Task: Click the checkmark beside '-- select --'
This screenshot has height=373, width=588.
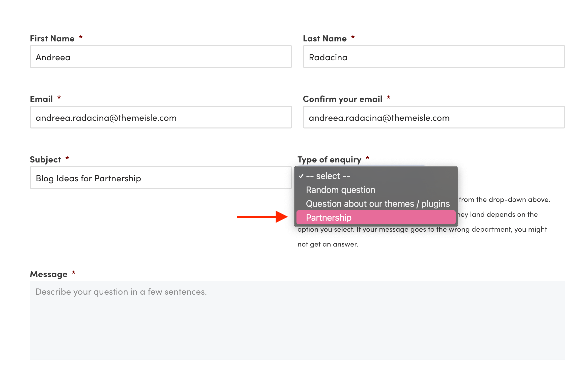Action: (301, 176)
